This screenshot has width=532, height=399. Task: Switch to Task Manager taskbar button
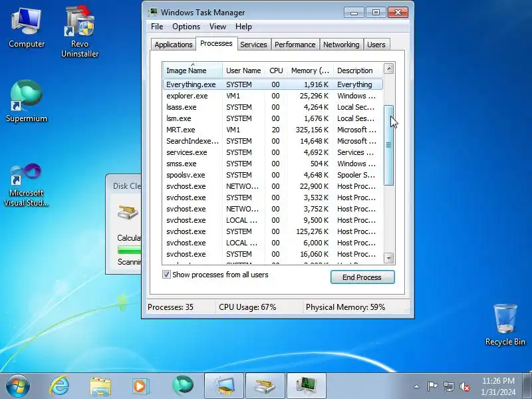coord(307,386)
